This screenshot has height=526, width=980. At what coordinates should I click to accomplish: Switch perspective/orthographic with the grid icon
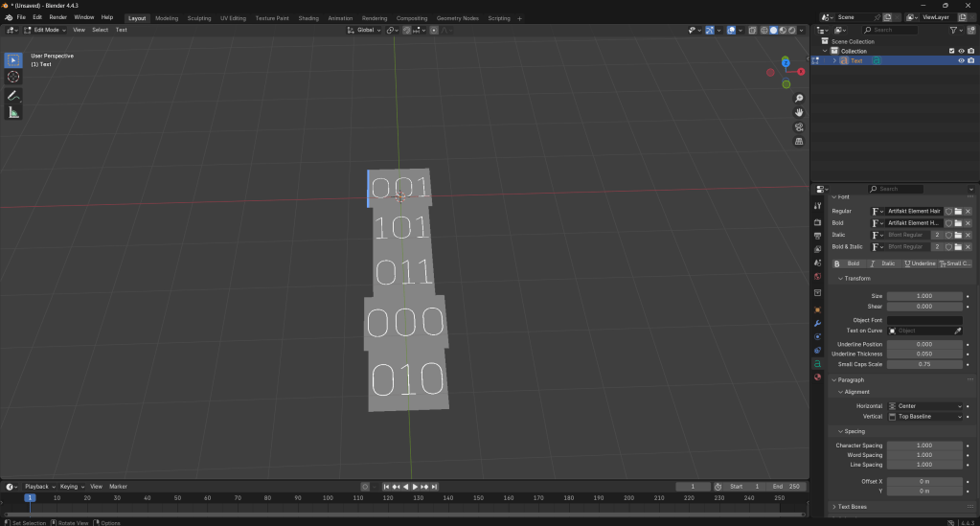(799, 142)
